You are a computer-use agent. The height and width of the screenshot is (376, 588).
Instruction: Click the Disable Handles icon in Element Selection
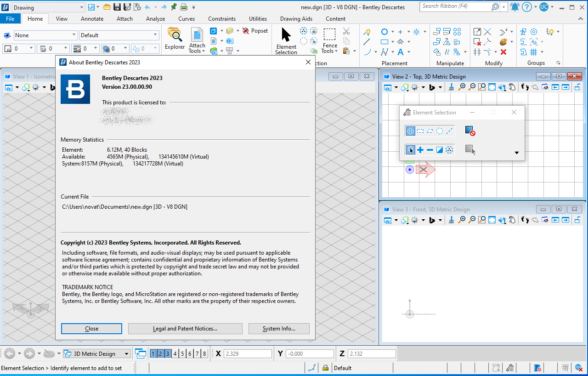click(x=469, y=131)
